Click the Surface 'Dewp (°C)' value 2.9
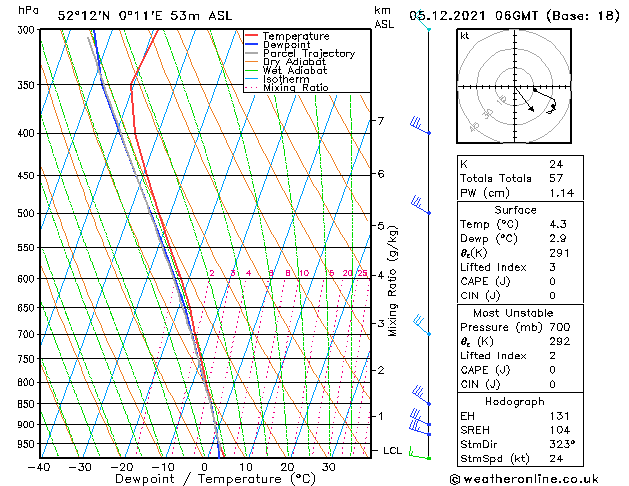 coord(558,239)
